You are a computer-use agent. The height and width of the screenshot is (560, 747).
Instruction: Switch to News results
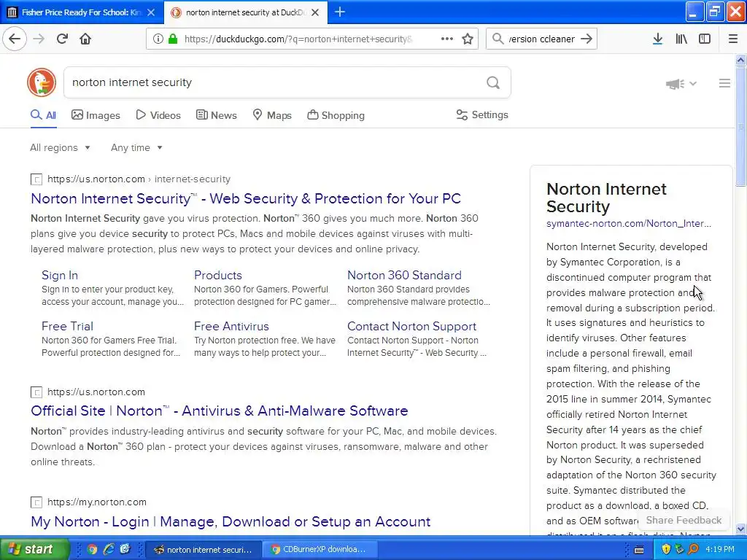(x=216, y=115)
